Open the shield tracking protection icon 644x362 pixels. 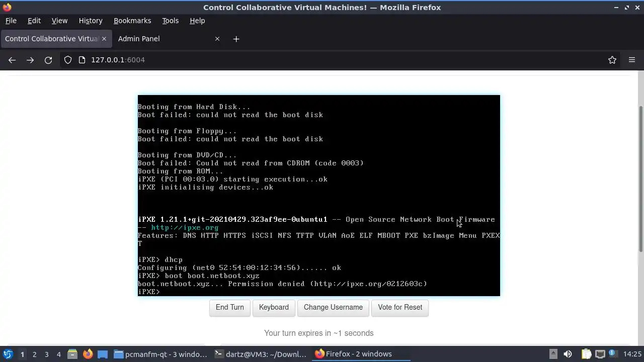click(68, 60)
